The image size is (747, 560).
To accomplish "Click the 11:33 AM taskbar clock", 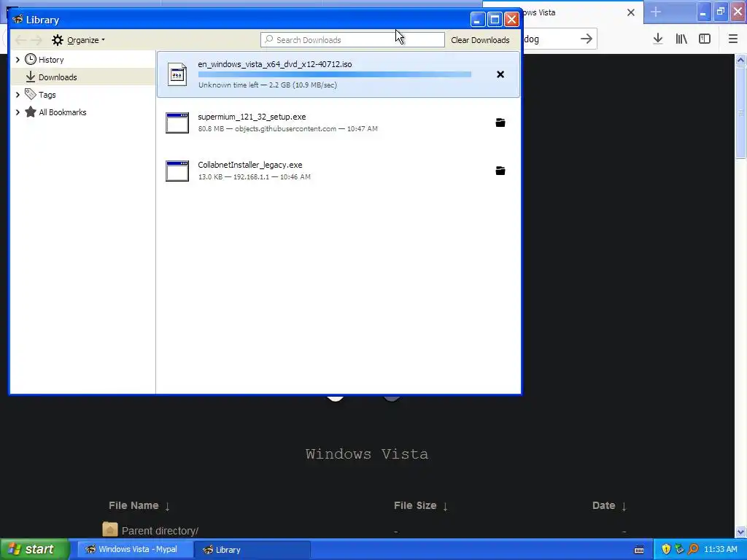I will click(x=720, y=549).
